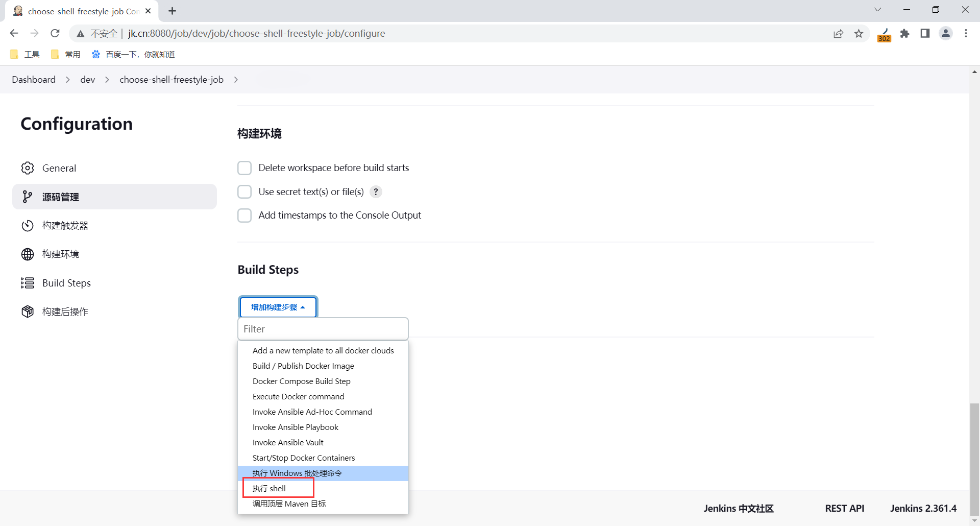Click the source management branch icon
The image size is (980, 526).
(28, 197)
